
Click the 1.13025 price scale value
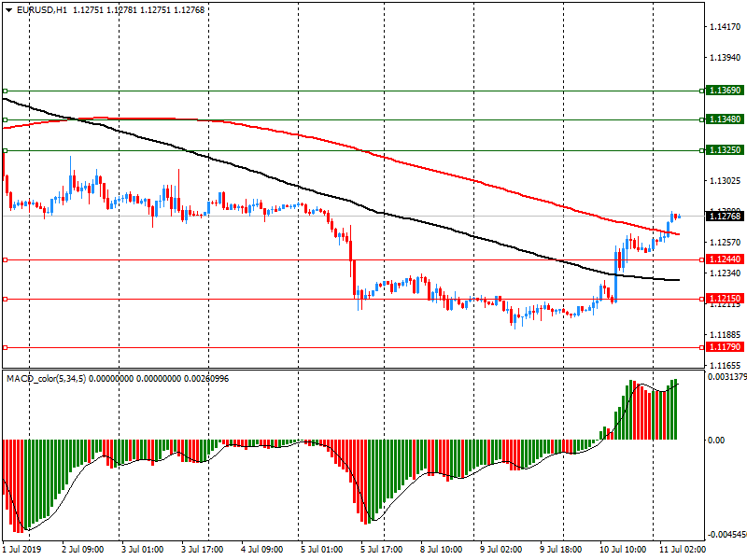coord(726,181)
